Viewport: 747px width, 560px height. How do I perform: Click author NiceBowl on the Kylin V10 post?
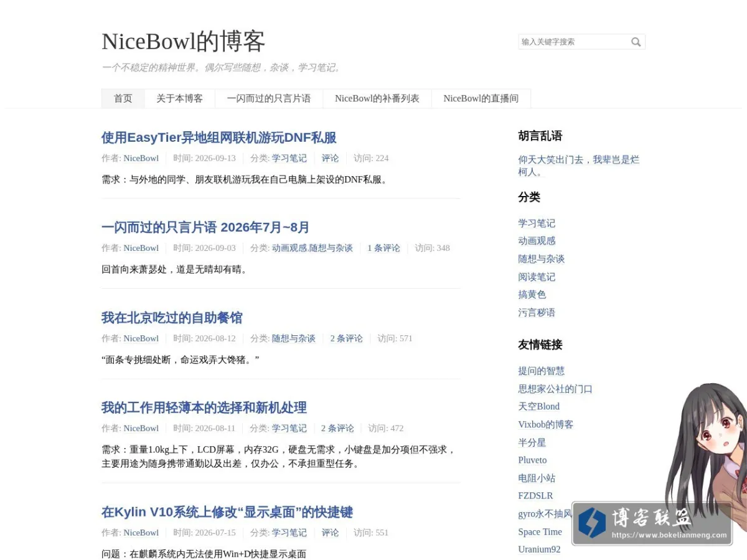(x=141, y=533)
